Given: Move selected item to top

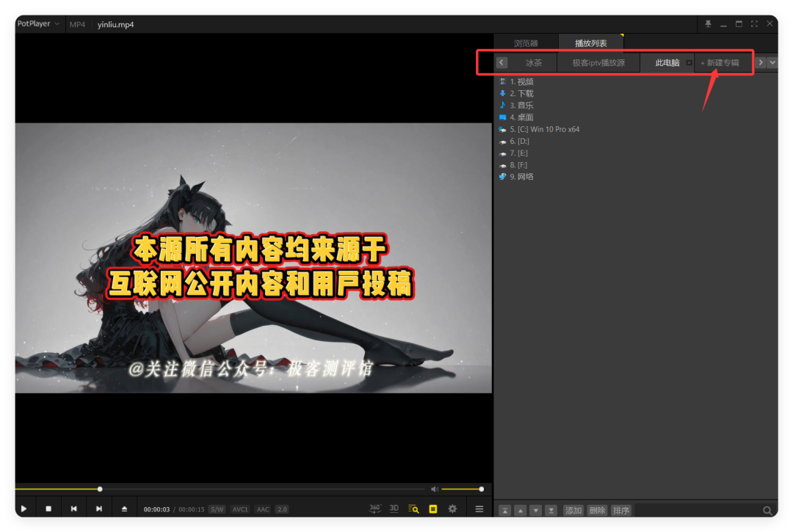Looking at the screenshot, I should [504, 510].
